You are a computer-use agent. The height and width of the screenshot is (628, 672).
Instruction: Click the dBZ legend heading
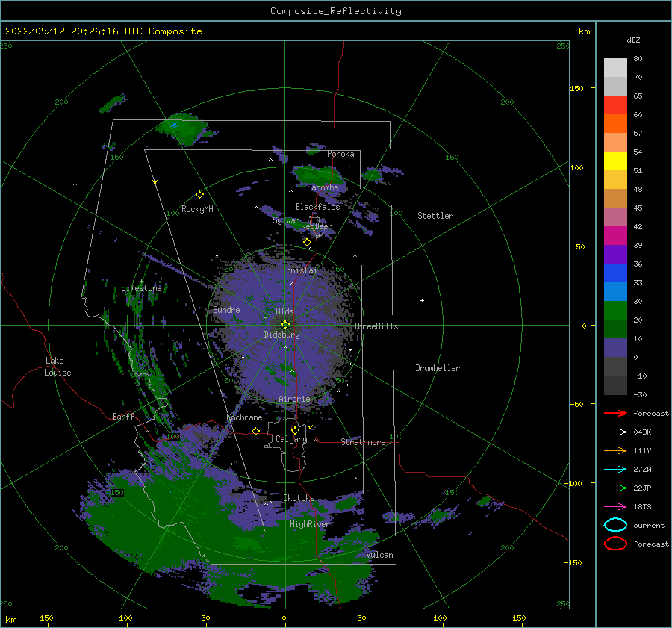(633, 40)
